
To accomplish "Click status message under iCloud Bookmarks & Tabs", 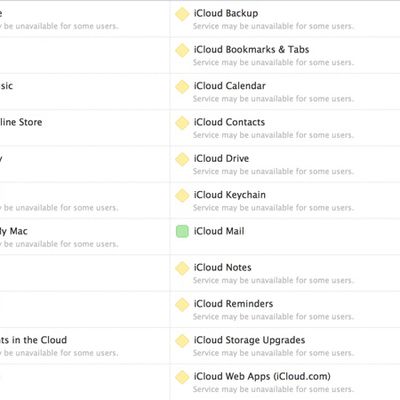I will 273,63.
